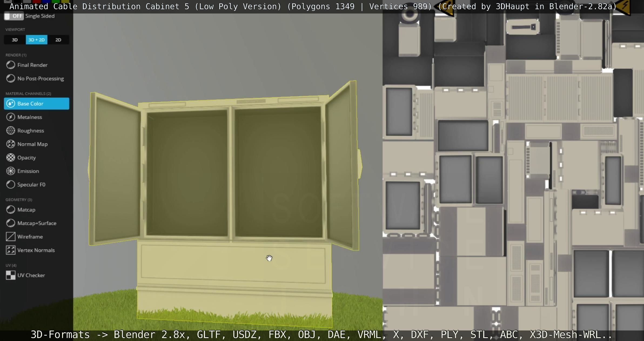This screenshot has height=341, width=644.
Task: Click the Matcap+Surface icon
Action: 11,223
